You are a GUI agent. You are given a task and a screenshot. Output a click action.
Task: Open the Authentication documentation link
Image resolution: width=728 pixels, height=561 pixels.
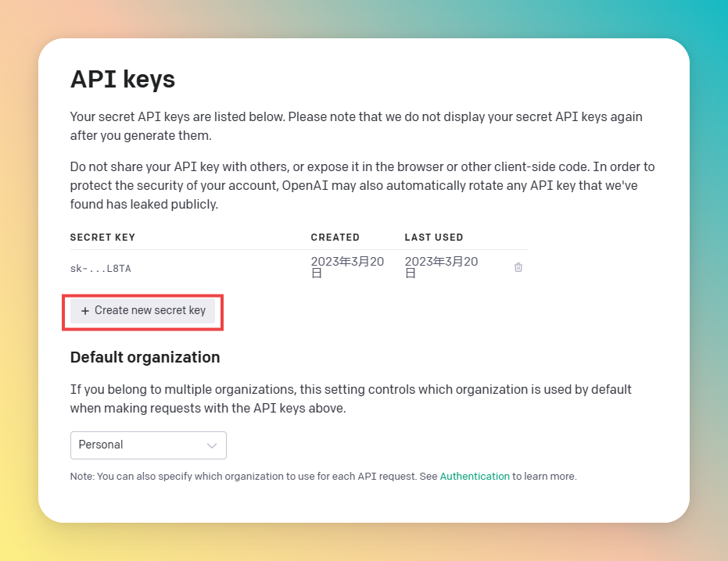click(474, 476)
